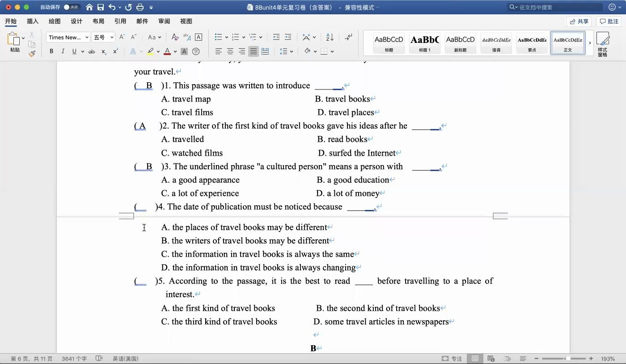Image resolution: width=626 pixels, height=364 pixels.
Task: Align text right
Action: (242, 51)
